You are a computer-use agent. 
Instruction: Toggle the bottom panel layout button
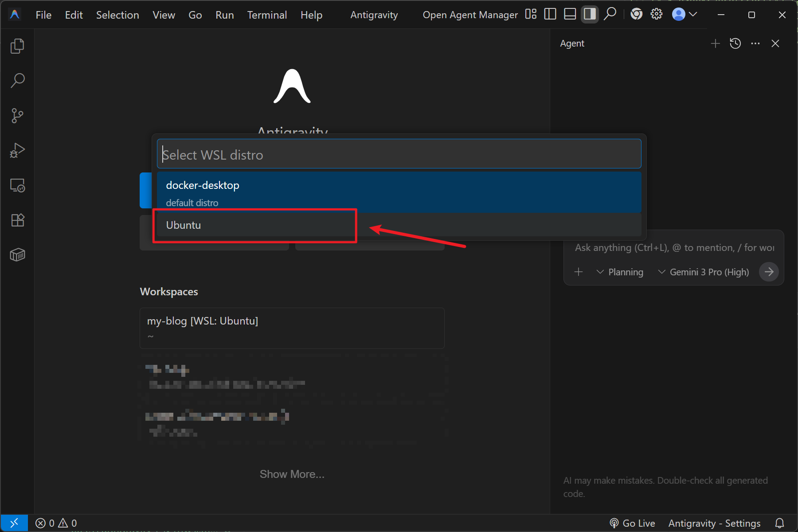tap(570, 15)
